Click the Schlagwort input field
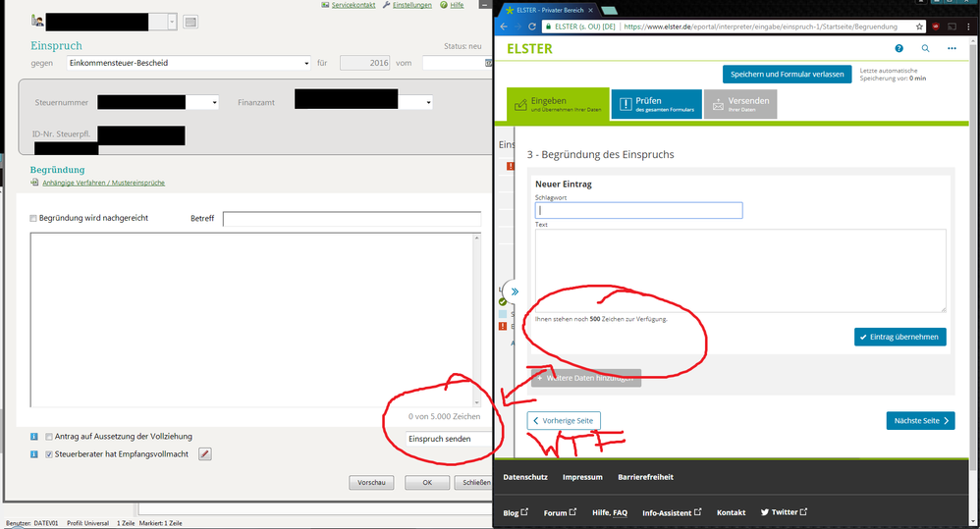This screenshot has height=529, width=980. pyautogui.click(x=638, y=210)
